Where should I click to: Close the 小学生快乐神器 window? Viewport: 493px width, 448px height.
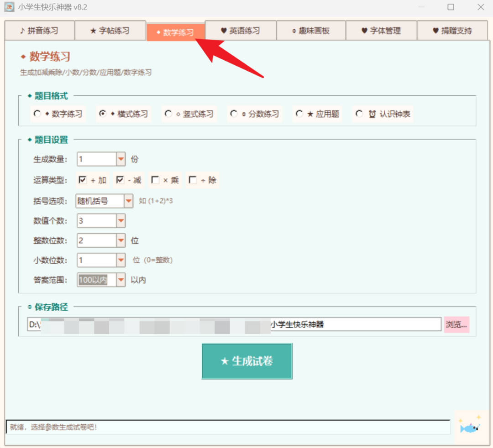481,7
